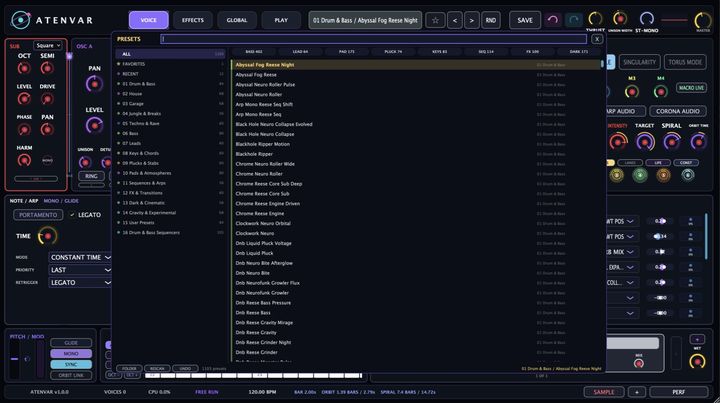This screenshot has height=403, width=720.
Task: Click the M3 macro knob
Action: click(632, 92)
